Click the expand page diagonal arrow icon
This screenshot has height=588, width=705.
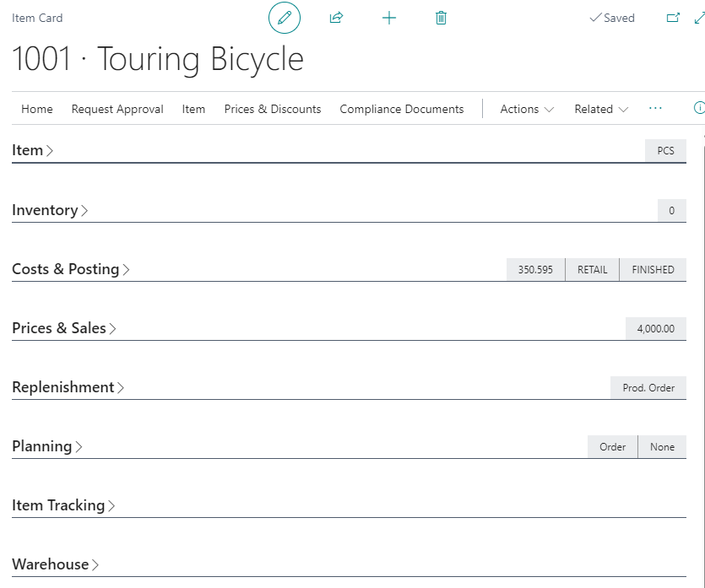point(698,18)
